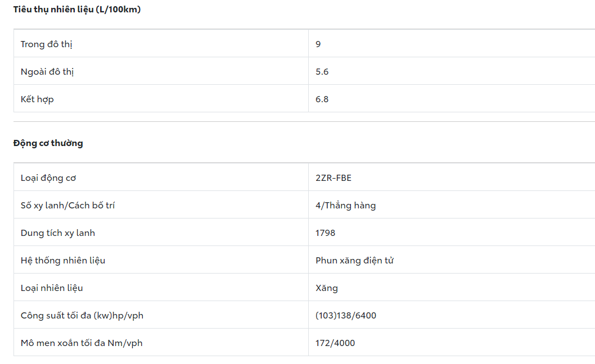
Task: Click the "4/Thẳng hàng" value
Action: (x=345, y=206)
